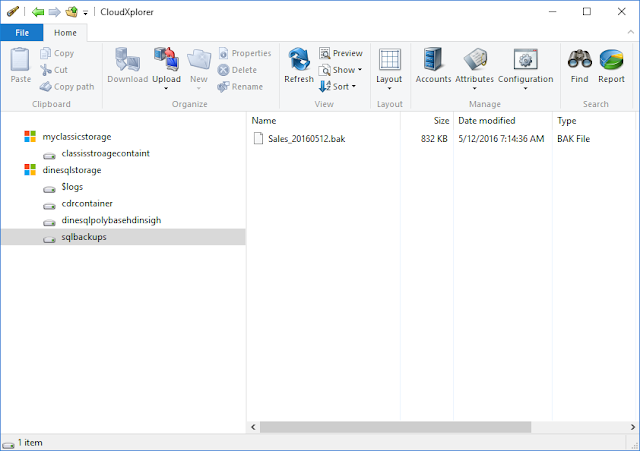Expand the Attributes dropdown arrow

pos(475,89)
